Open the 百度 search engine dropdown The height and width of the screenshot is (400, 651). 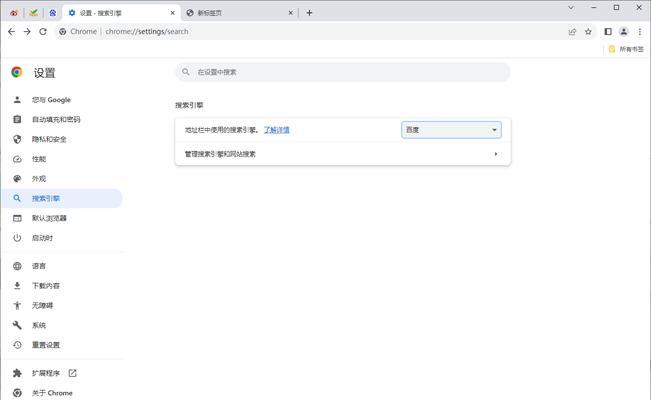pyautogui.click(x=451, y=130)
